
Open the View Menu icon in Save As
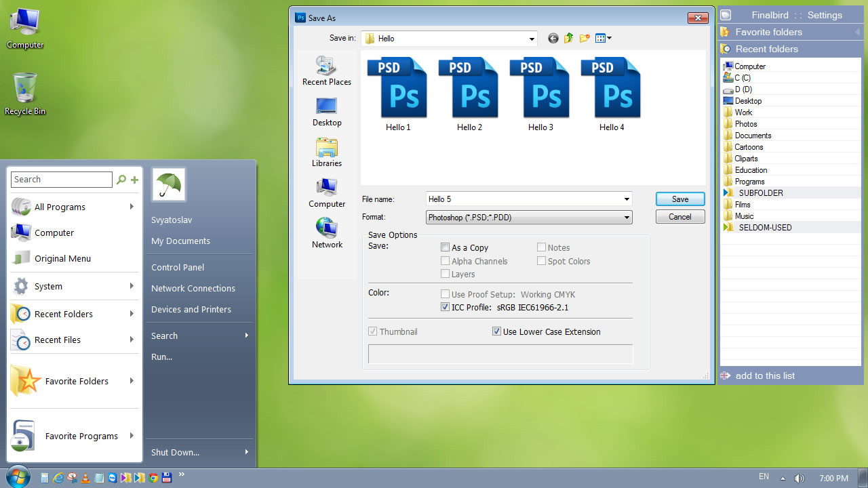tap(603, 39)
